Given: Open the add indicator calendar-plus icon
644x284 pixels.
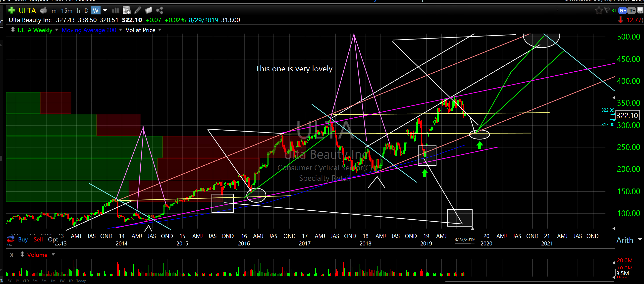Looking at the screenshot, I should [126, 10].
